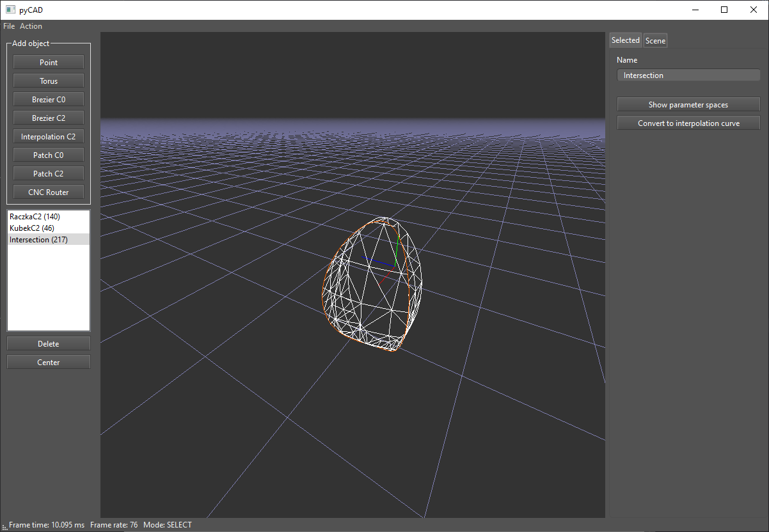The image size is (769, 532).
Task: Create a Brezier C0 curve
Action: [48, 99]
